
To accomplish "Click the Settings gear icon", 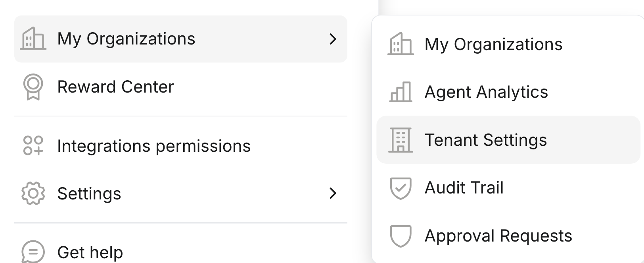I will (x=33, y=193).
